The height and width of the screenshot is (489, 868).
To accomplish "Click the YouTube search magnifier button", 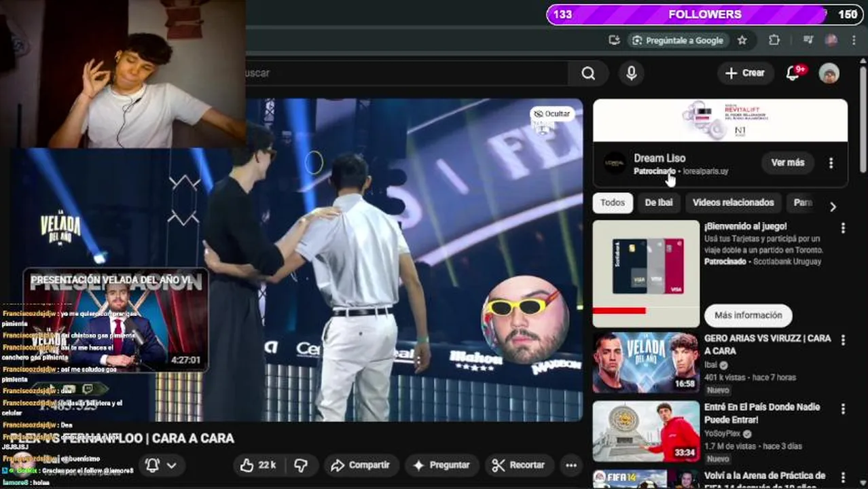I will click(x=588, y=73).
